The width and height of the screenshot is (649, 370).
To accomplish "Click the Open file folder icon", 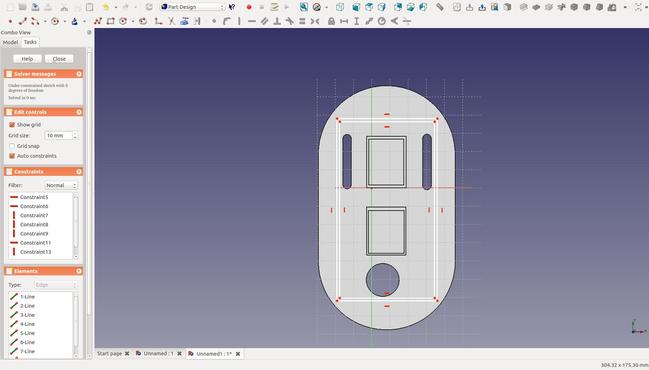I will (22, 7).
